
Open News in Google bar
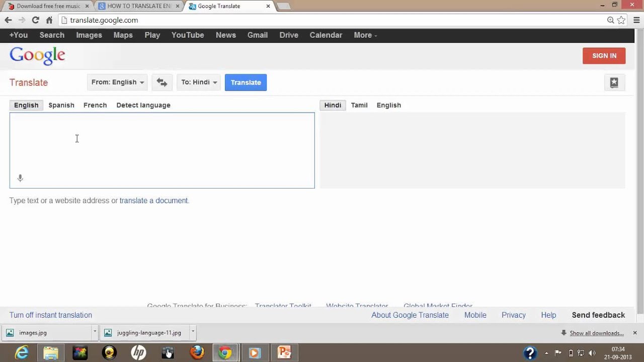(x=226, y=35)
